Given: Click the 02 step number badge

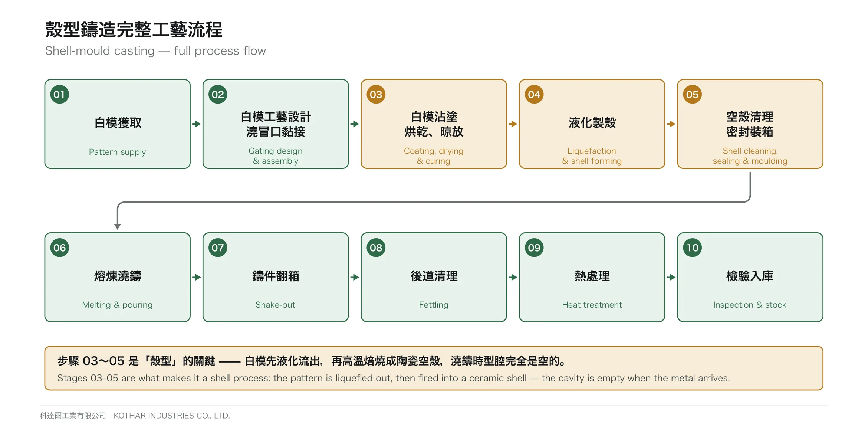Looking at the screenshot, I should [x=218, y=95].
